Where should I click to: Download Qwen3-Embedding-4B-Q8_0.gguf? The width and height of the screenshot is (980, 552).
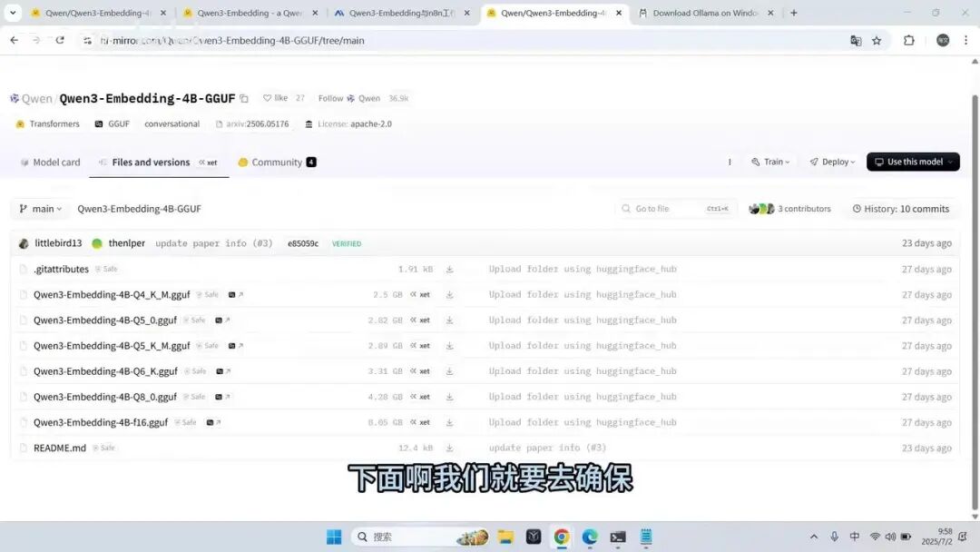(x=449, y=397)
